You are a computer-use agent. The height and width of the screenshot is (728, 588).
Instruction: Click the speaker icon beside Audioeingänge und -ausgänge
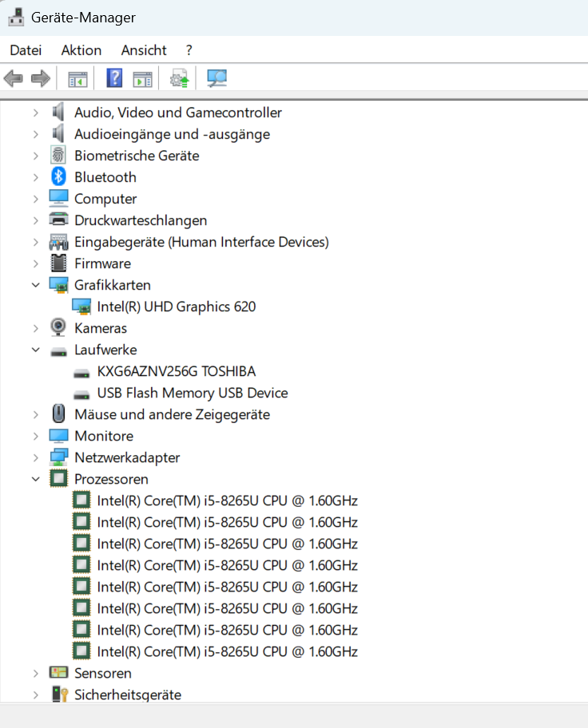[58, 134]
